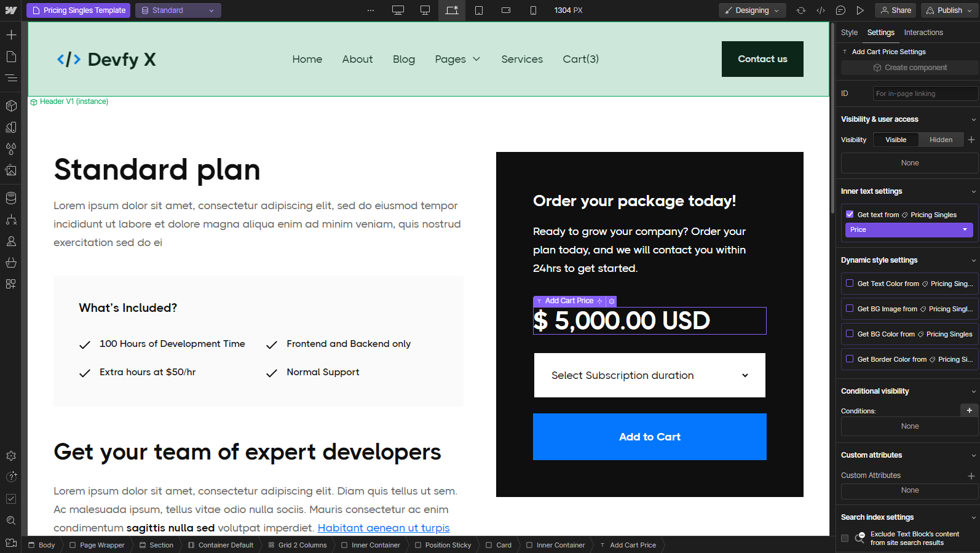Switch to the Interactions tab
Viewport: 980px width, 553px height.
(923, 33)
